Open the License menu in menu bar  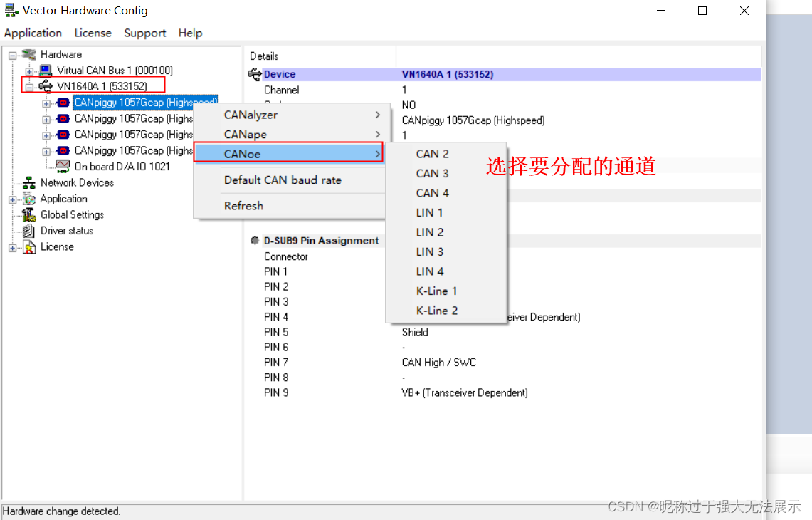point(93,33)
